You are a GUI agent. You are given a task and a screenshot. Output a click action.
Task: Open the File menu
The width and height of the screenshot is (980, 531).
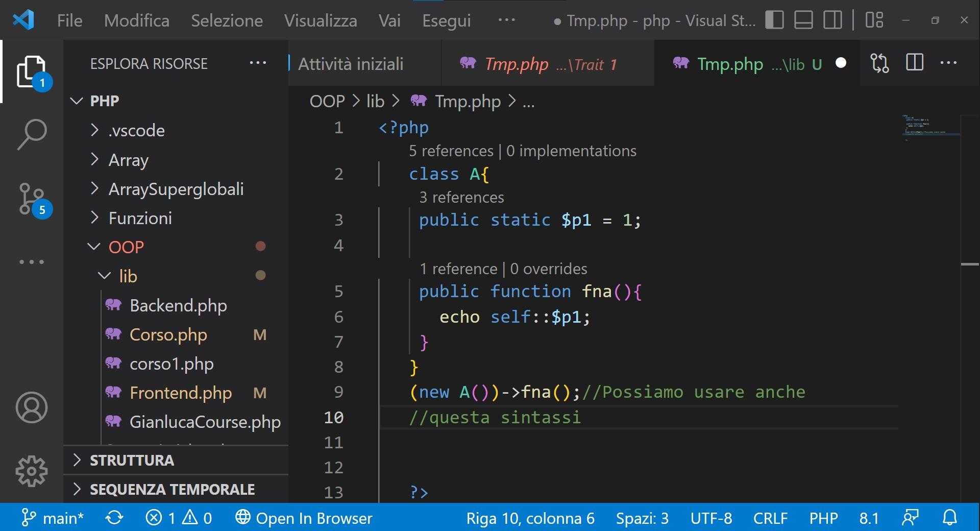click(x=69, y=20)
